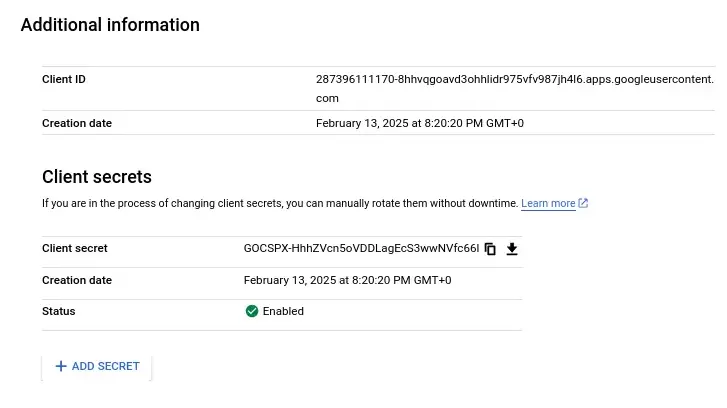Click the green Enabled checkmark icon
Image resolution: width=727 pixels, height=408 pixels.
(252, 311)
